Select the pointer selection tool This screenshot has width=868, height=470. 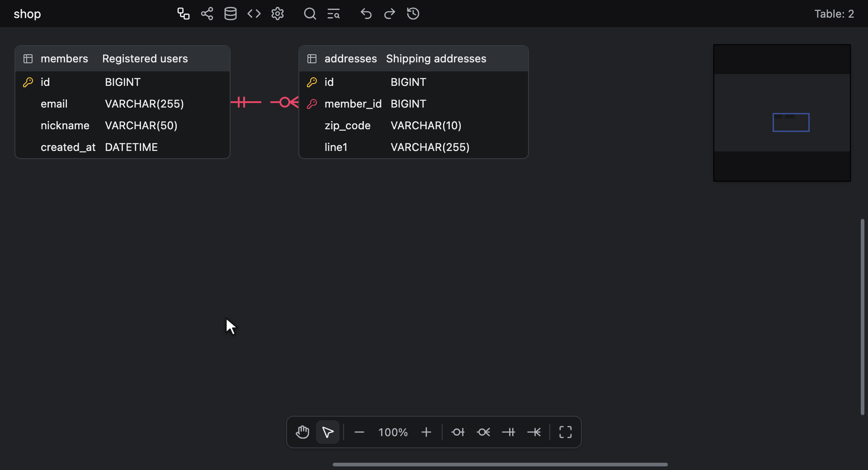point(328,432)
